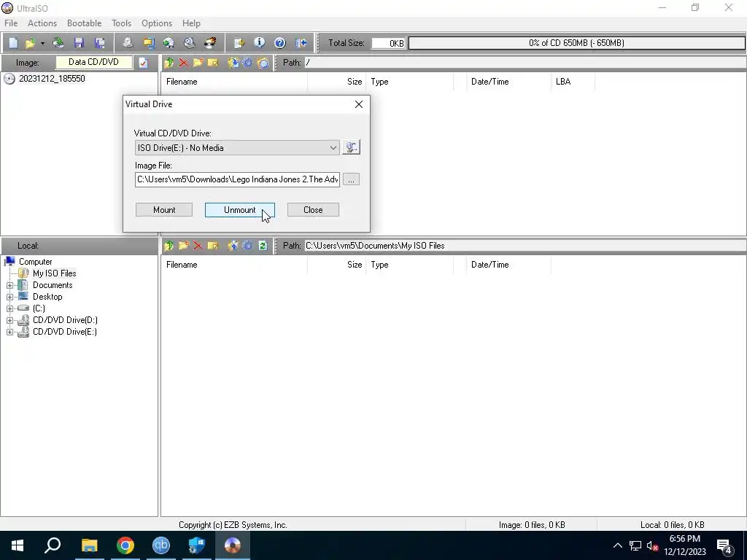Click the Make CD/DVD Image icon

click(x=128, y=43)
